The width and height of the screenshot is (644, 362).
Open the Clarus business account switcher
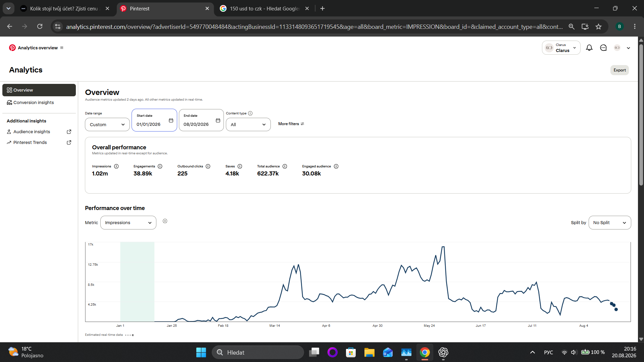[x=561, y=48]
